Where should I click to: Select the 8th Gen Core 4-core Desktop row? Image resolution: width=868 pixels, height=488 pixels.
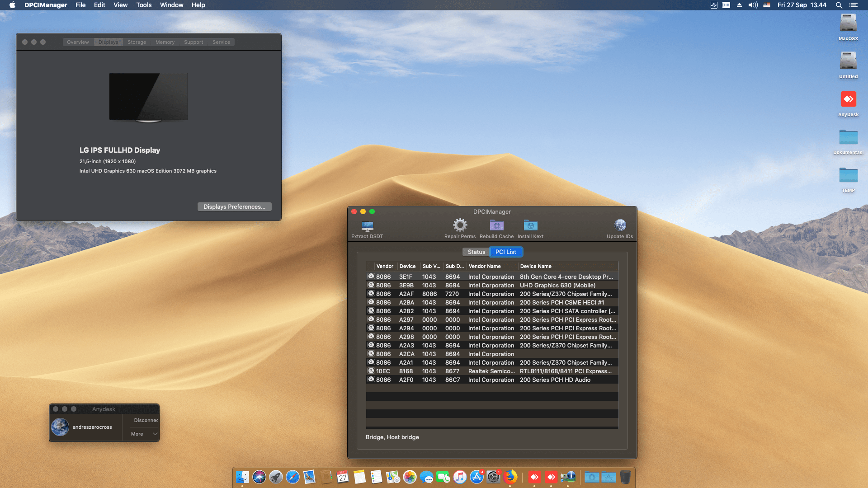(x=492, y=277)
